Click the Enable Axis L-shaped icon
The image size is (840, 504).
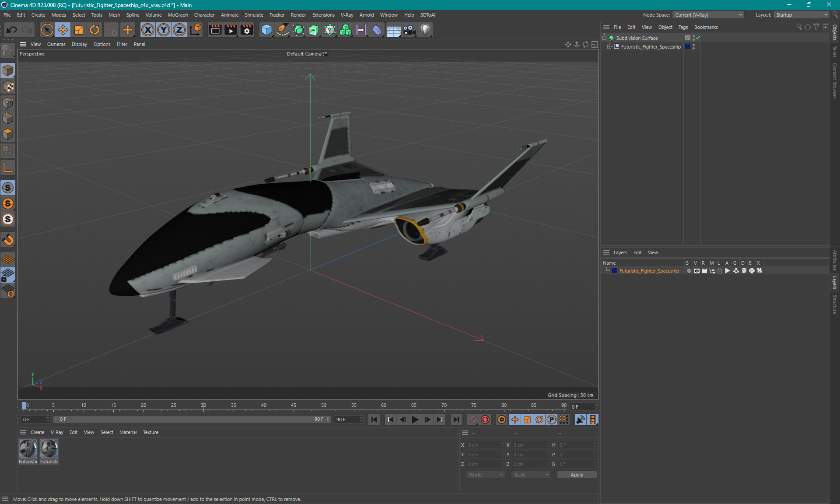[x=8, y=168]
